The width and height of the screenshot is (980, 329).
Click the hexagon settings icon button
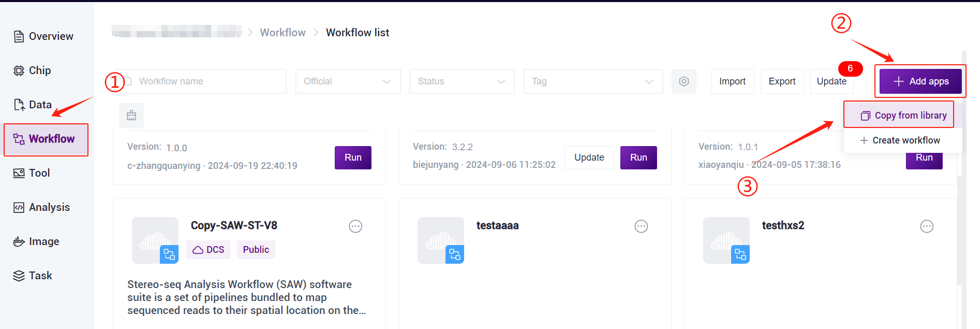click(684, 81)
